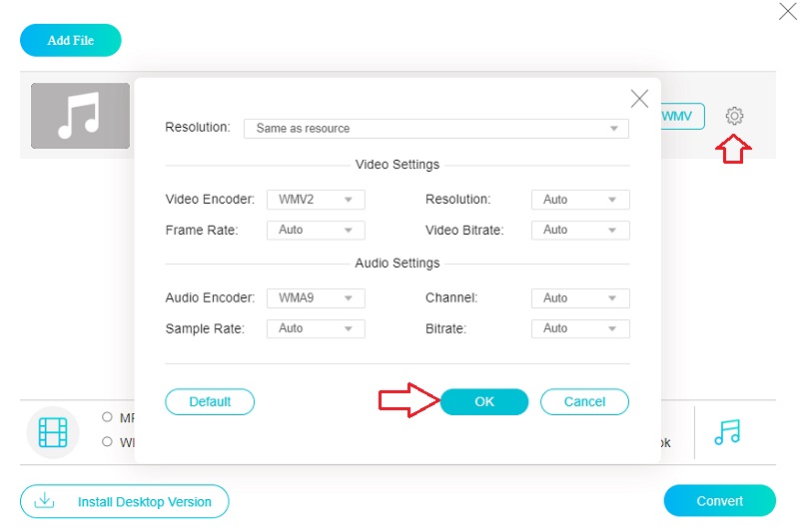Click the Cancel button
This screenshot has height=532, width=799.
tap(584, 401)
